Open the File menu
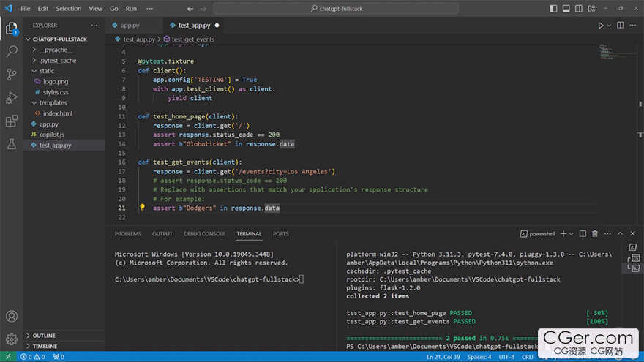Viewport: 644px width, 362px height. (25, 9)
